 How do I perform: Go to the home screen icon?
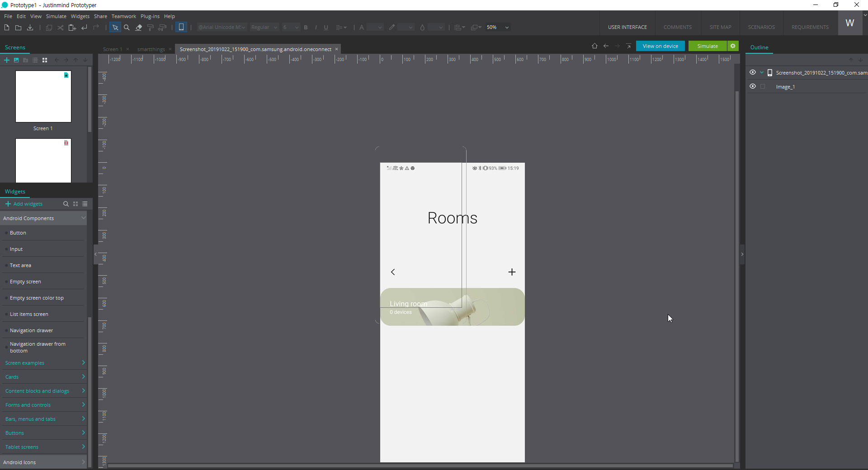click(594, 46)
